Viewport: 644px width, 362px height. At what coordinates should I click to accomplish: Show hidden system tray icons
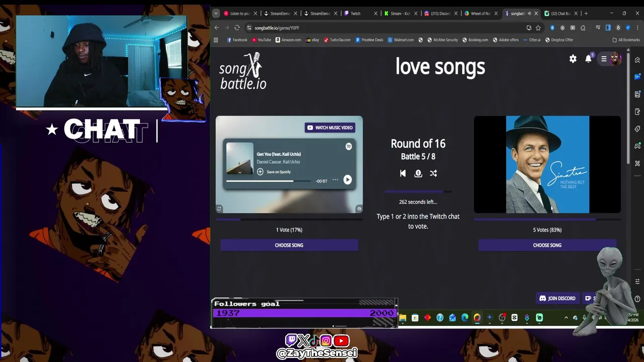click(566, 318)
